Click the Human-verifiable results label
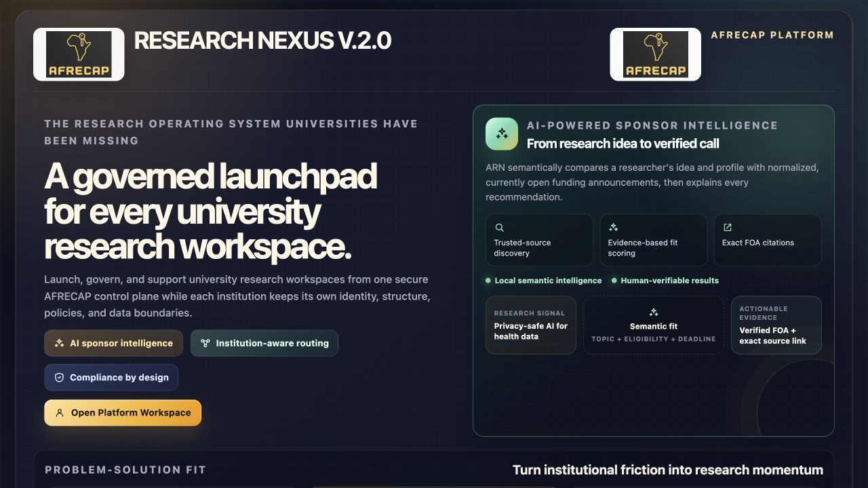The height and width of the screenshot is (488, 868). coord(669,281)
